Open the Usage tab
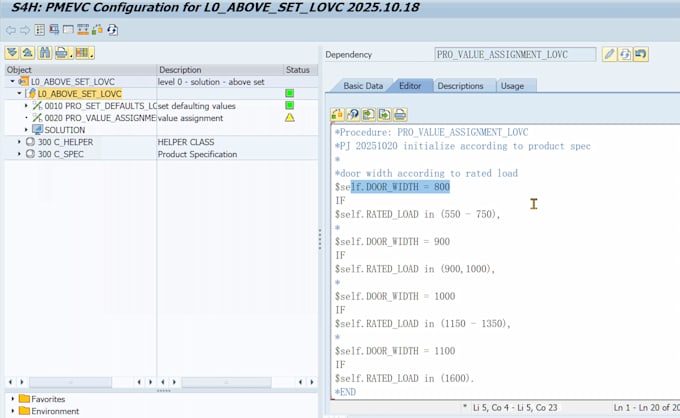This screenshot has width=680, height=418. (x=513, y=86)
